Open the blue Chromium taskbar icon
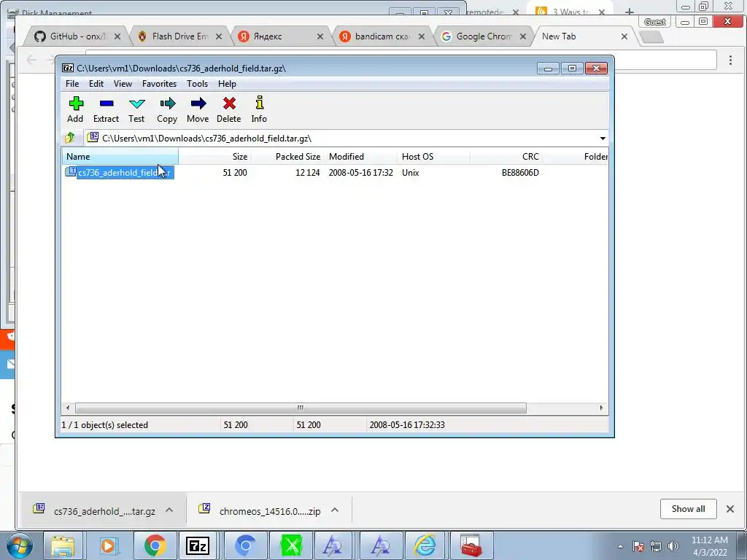This screenshot has width=747, height=560. 246,545
